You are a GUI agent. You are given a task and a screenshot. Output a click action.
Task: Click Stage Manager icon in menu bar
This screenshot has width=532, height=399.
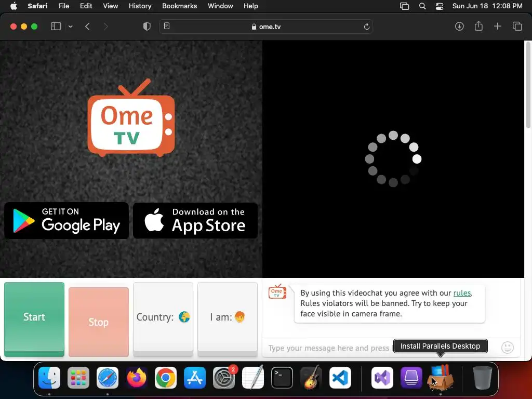(404, 6)
